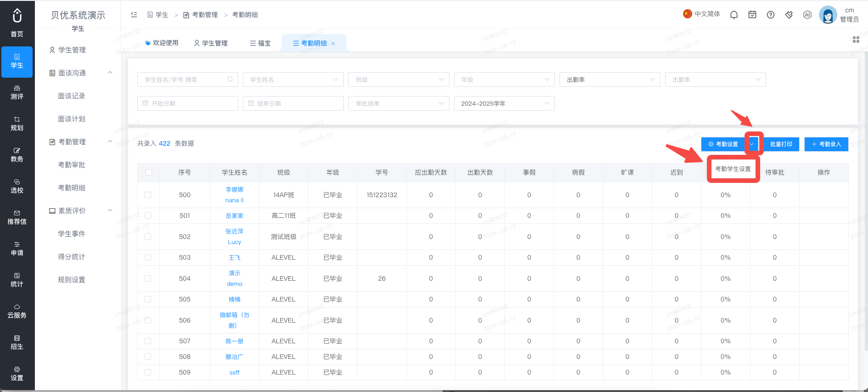Open the 班级 filter dropdown
This screenshot has height=392, width=868.
[399, 80]
